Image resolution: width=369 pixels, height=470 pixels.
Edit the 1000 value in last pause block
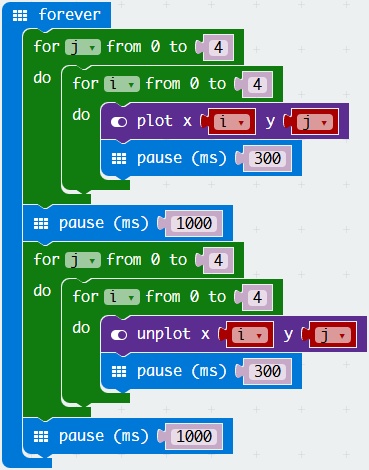(194, 437)
